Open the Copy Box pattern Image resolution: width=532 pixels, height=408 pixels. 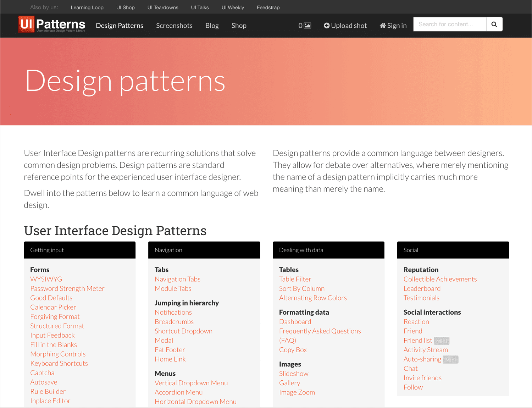(293, 350)
